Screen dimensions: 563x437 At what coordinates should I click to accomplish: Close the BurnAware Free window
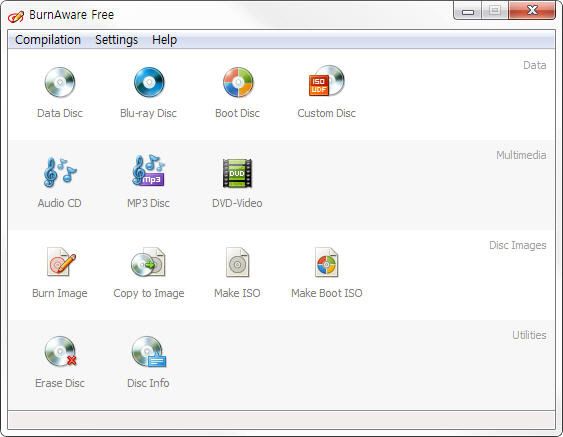(532, 10)
